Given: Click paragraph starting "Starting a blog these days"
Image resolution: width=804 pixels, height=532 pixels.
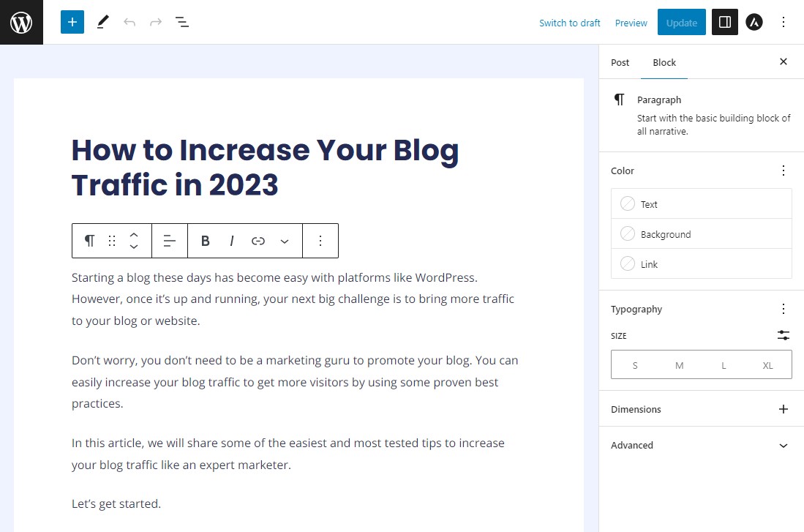Looking at the screenshot, I should [x=293, y=299].
